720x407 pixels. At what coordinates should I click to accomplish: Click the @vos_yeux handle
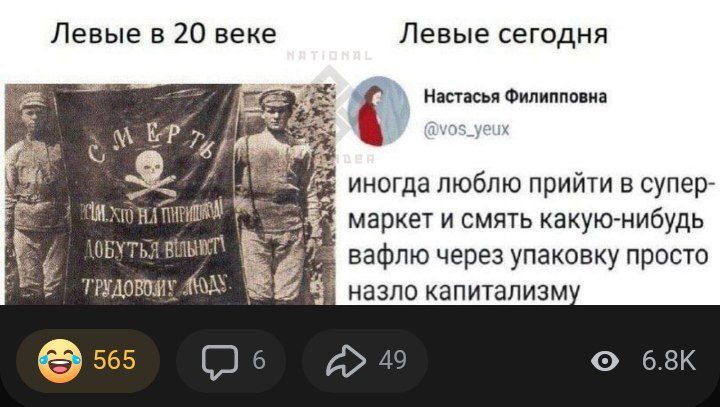pyautogui.click(x=467, y=130)
